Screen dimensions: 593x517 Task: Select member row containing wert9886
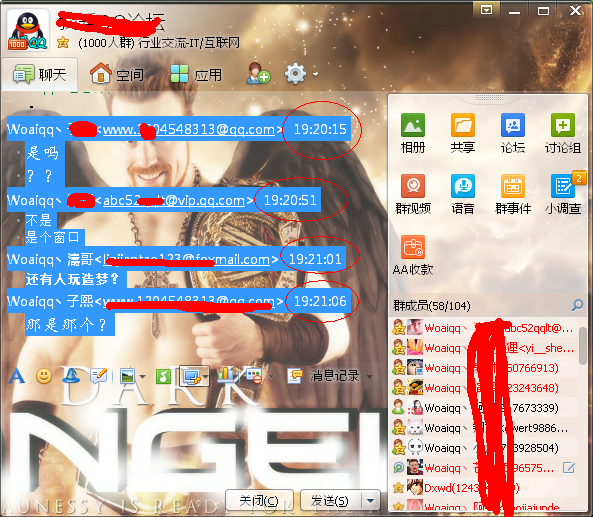484,428
